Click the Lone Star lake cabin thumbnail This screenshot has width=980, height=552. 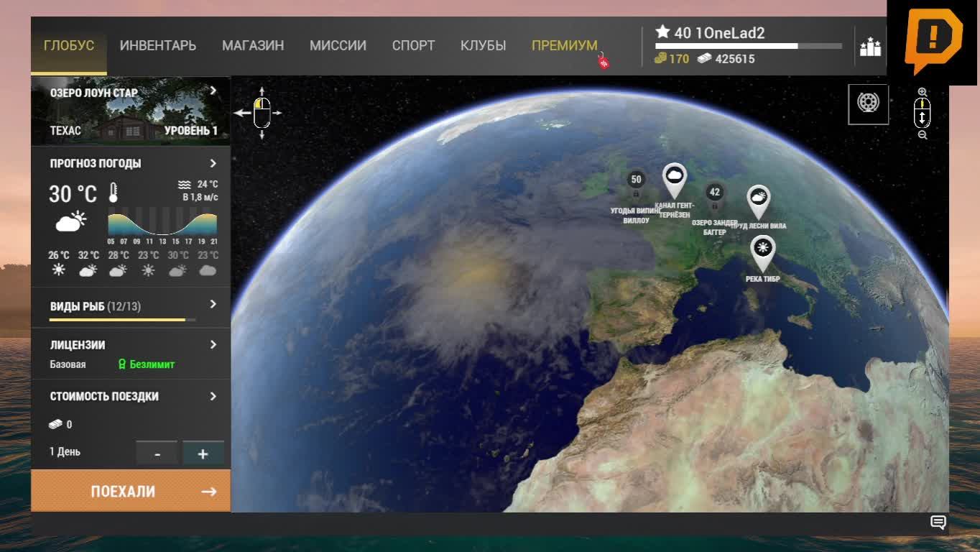tap(131, 111)
